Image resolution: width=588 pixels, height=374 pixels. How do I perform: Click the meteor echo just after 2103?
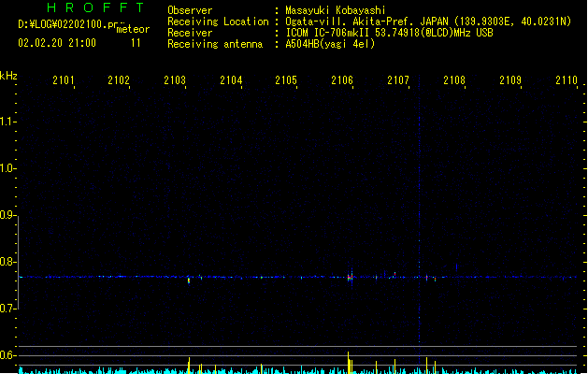[x=189, y=280]
